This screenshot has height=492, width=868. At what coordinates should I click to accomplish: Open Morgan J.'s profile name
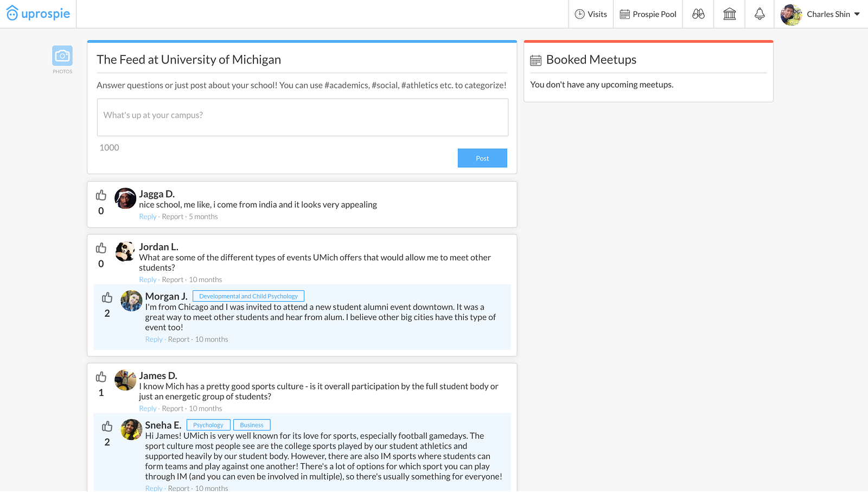pyautogui.click(x=166, y=296)
